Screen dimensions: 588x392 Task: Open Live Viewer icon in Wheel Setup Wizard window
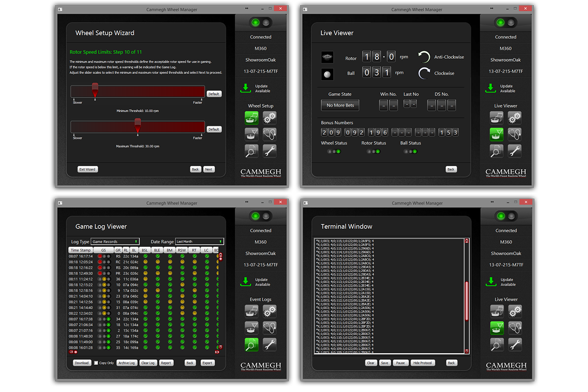[x=252, y=134]
